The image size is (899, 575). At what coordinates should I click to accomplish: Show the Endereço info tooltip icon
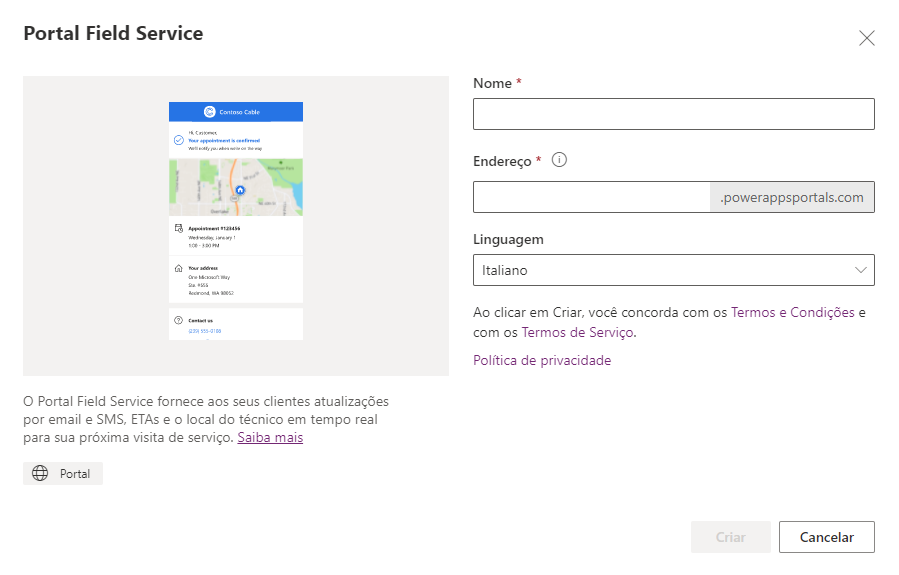pos(559,160)
